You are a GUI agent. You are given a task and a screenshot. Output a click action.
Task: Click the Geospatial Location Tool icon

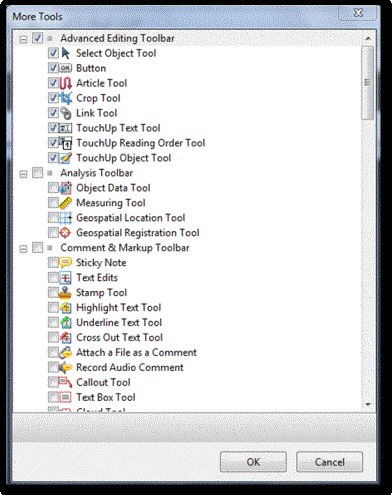[65, 218]
